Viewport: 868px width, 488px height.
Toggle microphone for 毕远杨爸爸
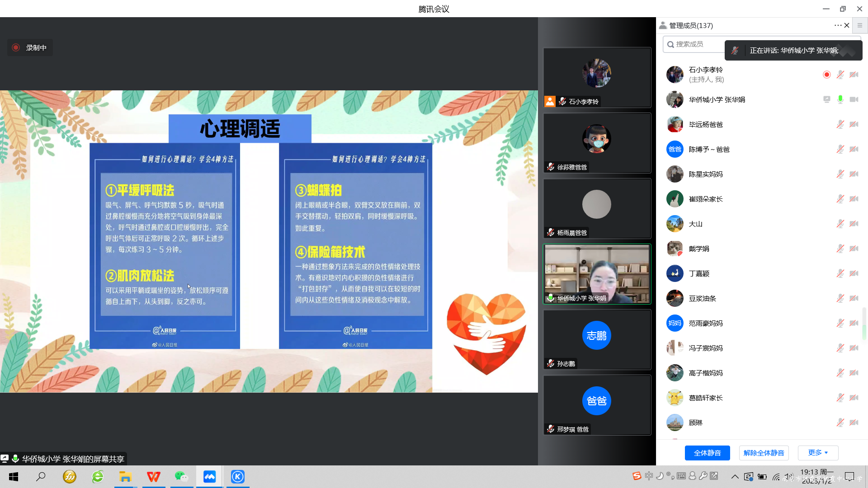[840, 124]
